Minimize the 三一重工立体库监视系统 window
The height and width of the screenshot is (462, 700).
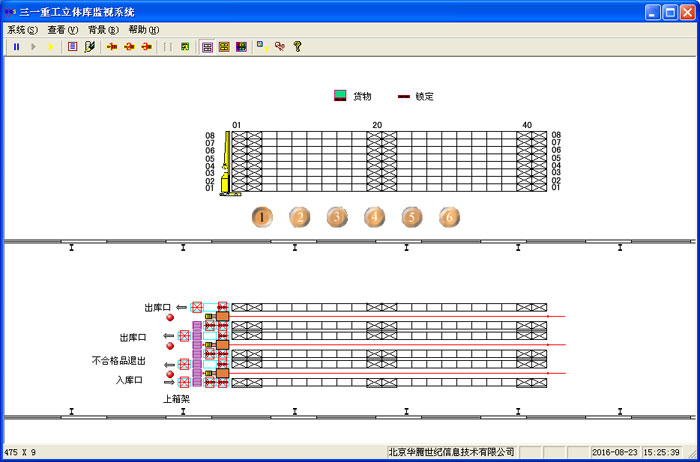652,12
